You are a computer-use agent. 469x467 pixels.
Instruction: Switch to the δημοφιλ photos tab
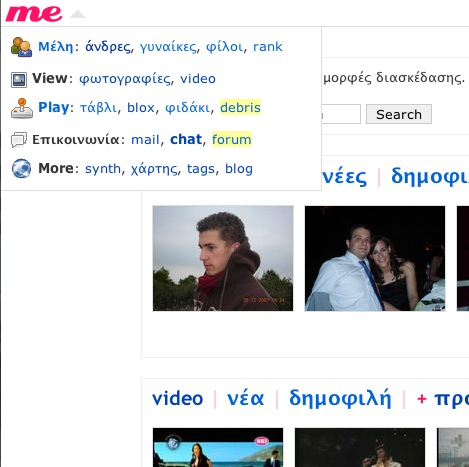pyautogui.click(x=430, y=176)
